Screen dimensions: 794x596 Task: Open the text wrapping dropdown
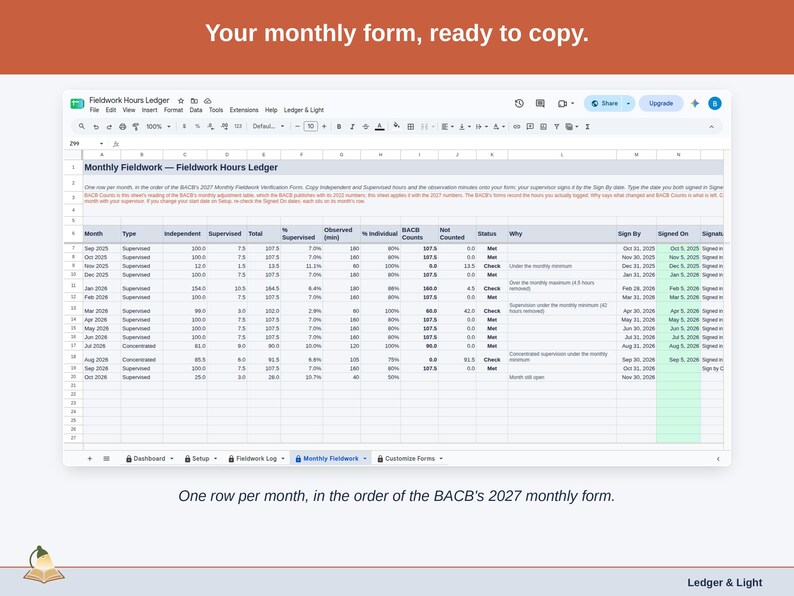481,127
